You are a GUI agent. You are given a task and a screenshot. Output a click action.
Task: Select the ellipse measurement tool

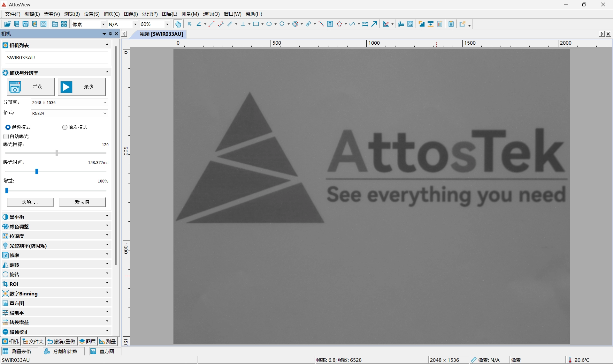[x=269, y=24]
